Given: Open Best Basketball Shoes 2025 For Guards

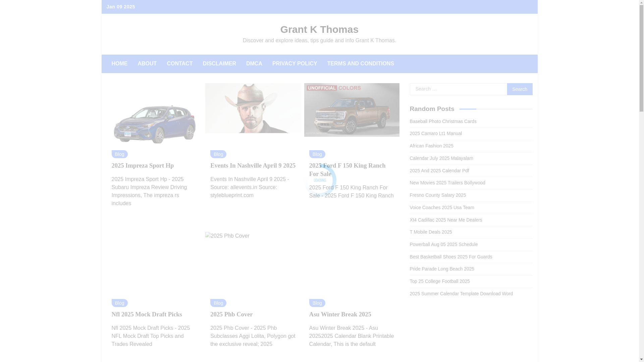Looking at the screenshot, I should (451, 257).
